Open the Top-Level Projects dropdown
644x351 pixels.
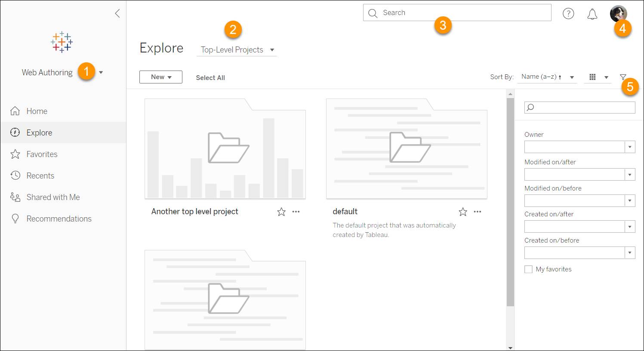(237, 49)
